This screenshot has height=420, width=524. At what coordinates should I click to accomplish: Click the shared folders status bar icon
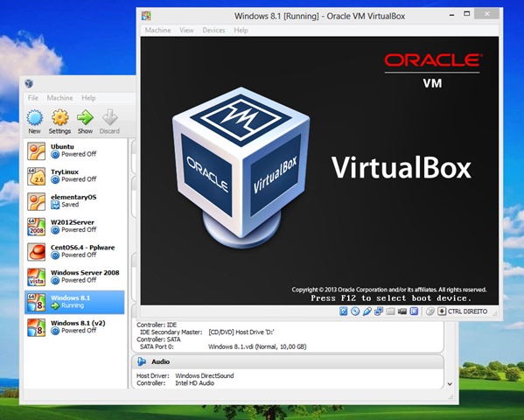point(390,311)
